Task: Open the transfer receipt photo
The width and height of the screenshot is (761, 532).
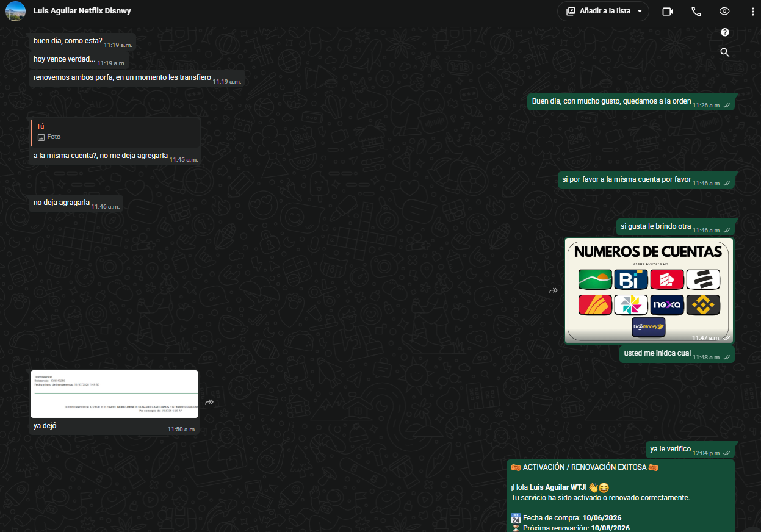Action: tap(115, 394)
